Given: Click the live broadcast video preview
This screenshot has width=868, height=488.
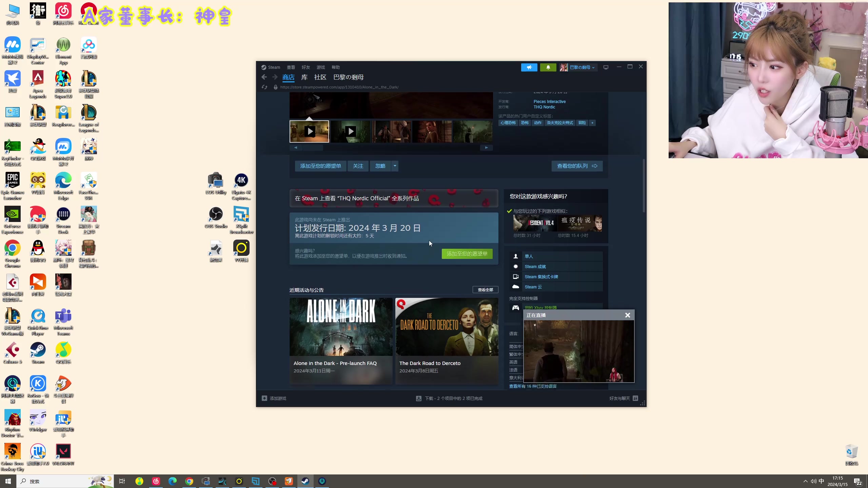Looking at the screenshot, I should coord(579,351).
